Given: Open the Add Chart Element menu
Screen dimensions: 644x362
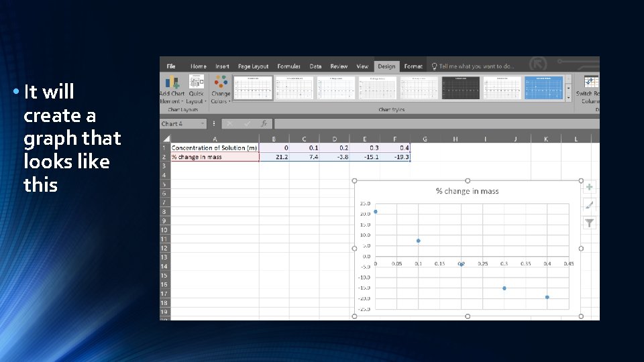Looking at the screenshot, I should tap(172, 89).
